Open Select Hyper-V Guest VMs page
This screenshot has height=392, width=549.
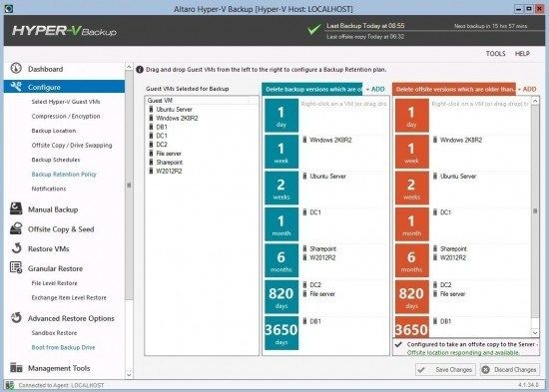click(x=66, y=102)
